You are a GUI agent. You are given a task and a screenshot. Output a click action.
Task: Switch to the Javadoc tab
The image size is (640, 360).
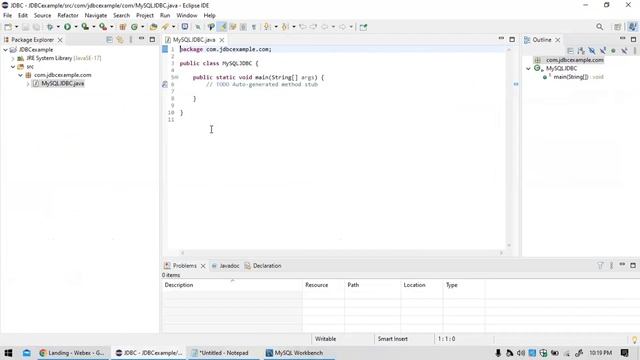point(225,266)
